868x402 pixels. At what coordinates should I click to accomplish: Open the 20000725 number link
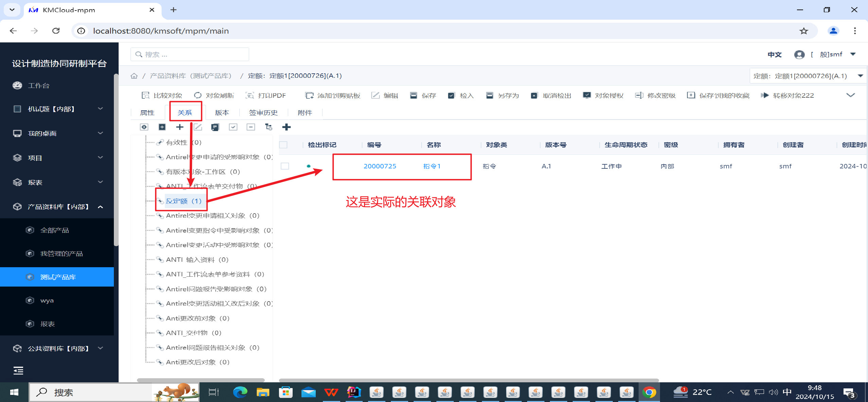(380, 166)
